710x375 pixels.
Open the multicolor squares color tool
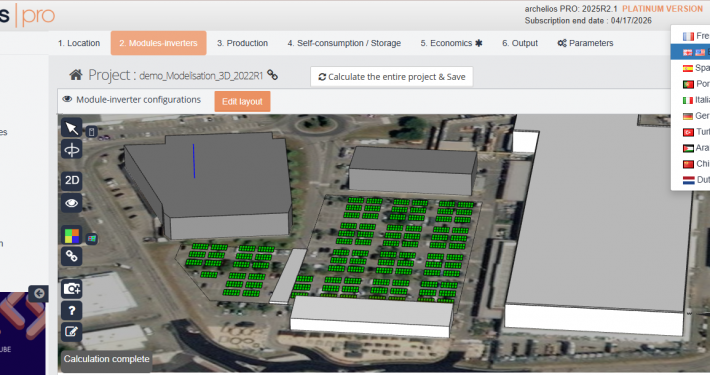point(72,236)
